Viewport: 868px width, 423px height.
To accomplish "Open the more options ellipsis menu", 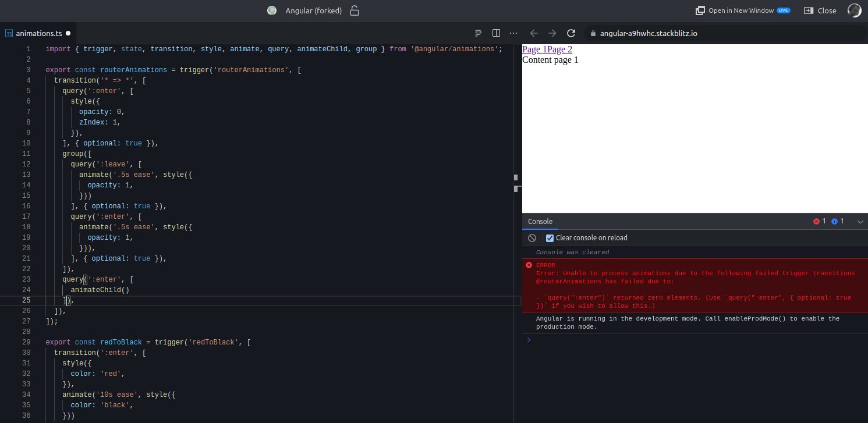I will coord(513,33).
